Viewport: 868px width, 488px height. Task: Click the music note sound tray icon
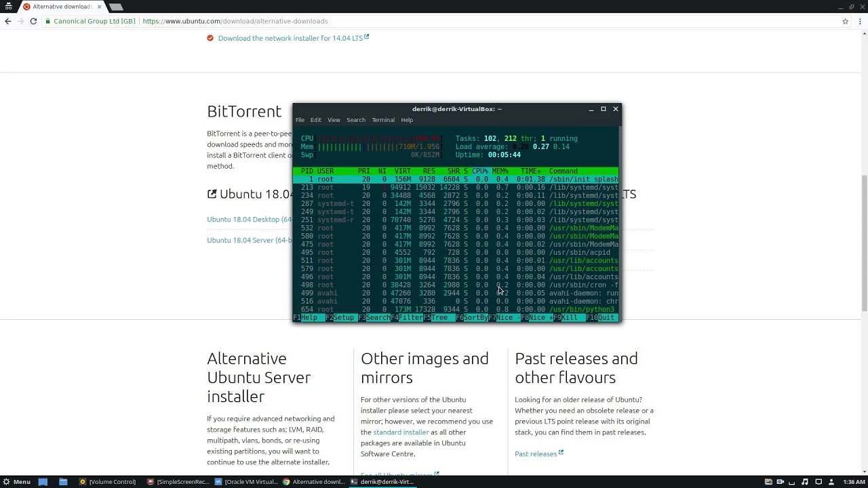(805, 482)
